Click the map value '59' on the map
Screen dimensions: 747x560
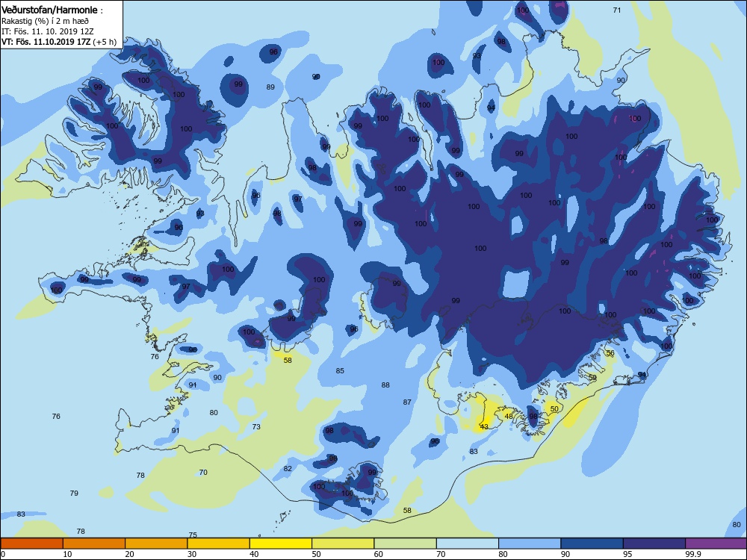tap(592, 377)
